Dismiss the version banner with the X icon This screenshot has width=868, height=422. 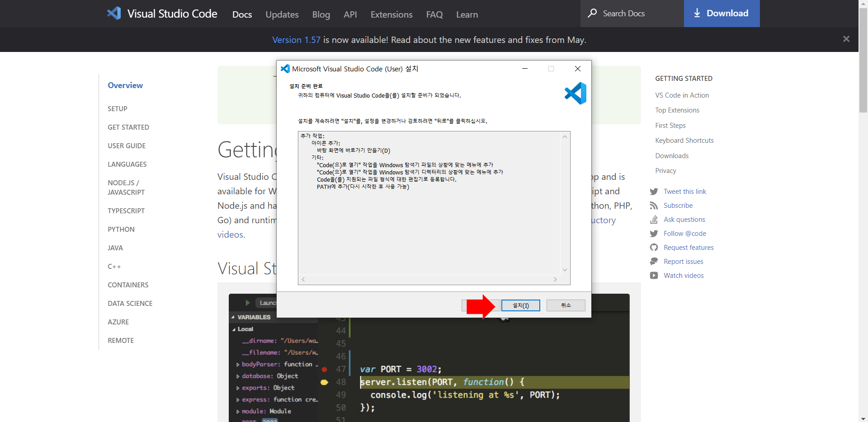tap(846, 39)
